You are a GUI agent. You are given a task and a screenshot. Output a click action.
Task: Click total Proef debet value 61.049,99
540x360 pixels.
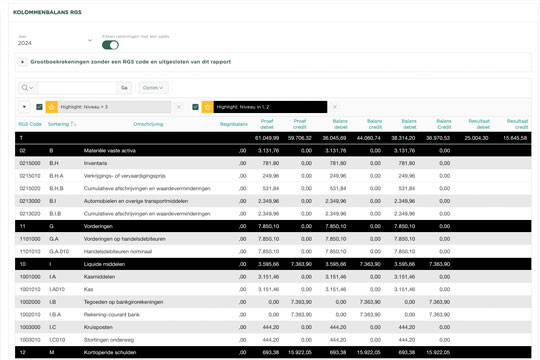(x=267, y=138)
